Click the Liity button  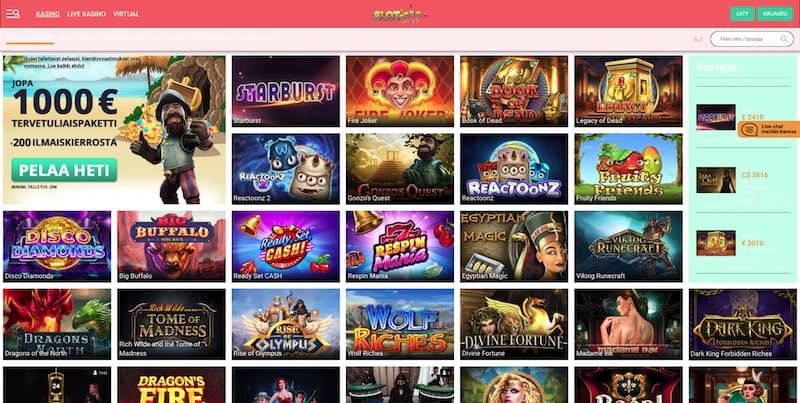pyautogui.click(x=742, y=14)
